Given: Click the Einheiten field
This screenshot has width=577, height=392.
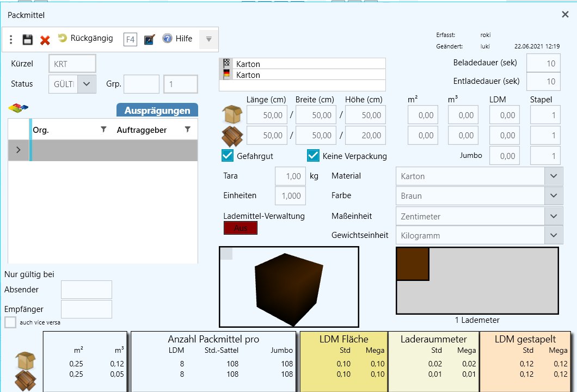Looking at the screenshot, I should click(x=290, y=195).
